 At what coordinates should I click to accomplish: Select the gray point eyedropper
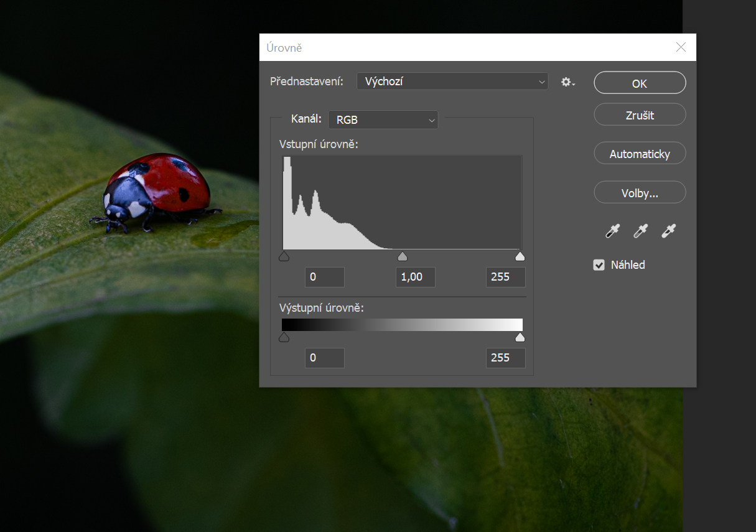click(640, 231)
